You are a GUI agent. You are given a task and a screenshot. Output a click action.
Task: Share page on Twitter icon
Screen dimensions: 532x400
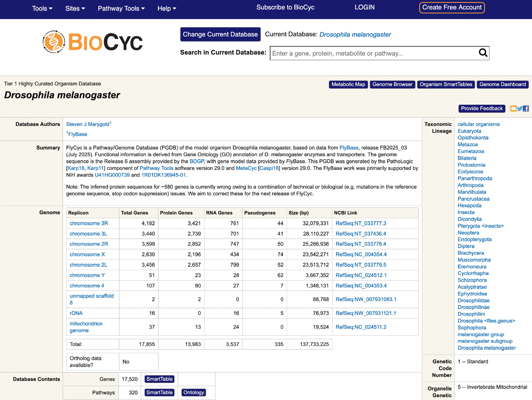point(519,109)
